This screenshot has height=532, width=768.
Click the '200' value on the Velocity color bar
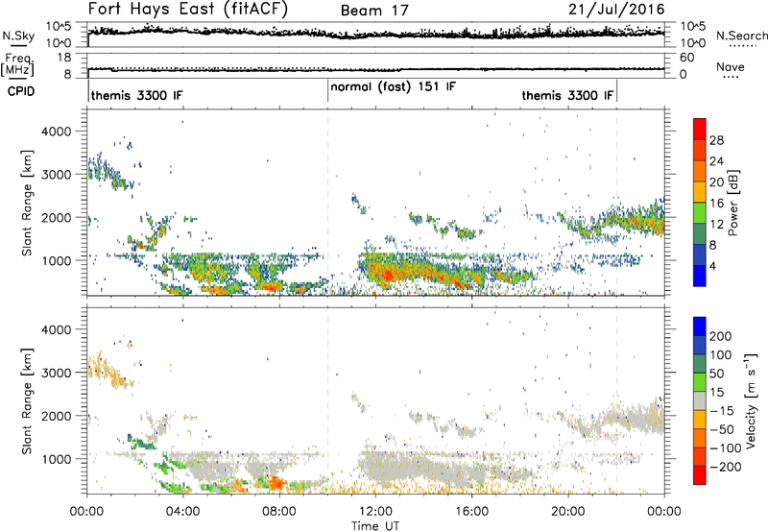721,336
